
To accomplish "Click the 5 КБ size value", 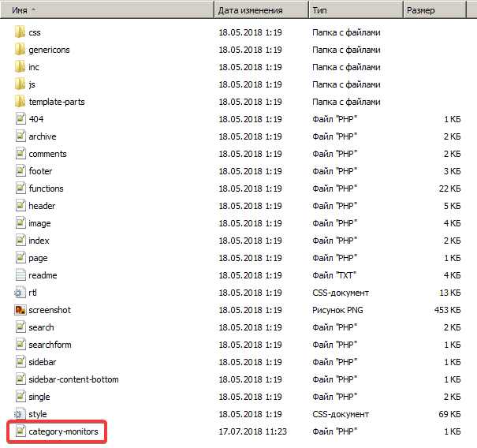I will click(x=452, y=206).
